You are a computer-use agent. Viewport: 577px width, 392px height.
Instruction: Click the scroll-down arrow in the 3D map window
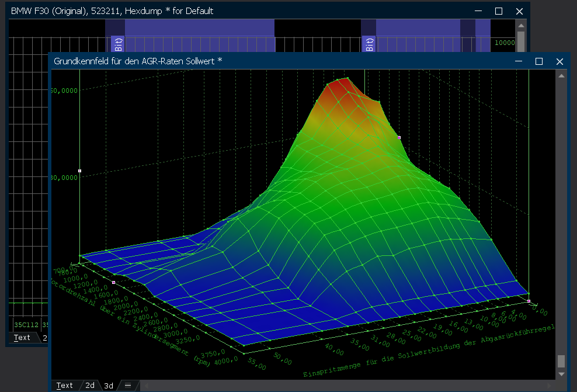pyautogui.click(x=561, y=374)
